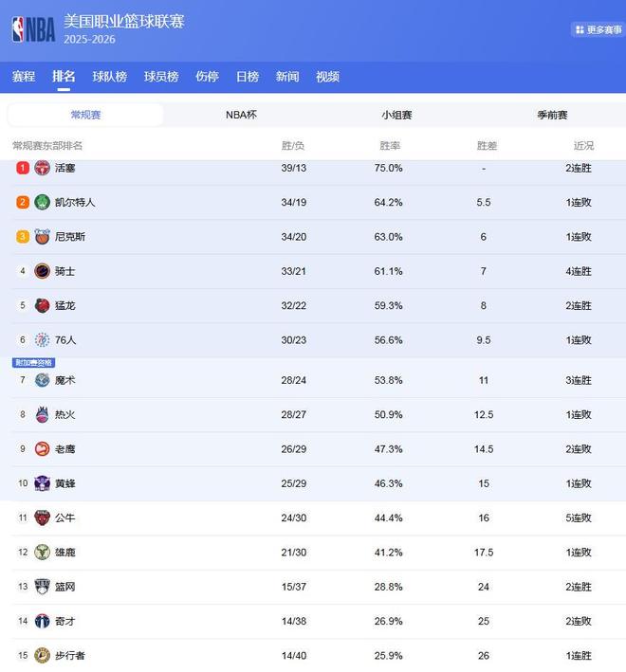The height and width of the screenshot is (672, 626).
Task: Open the 更多赛事 (more events) menu
Action: [598, 29]
